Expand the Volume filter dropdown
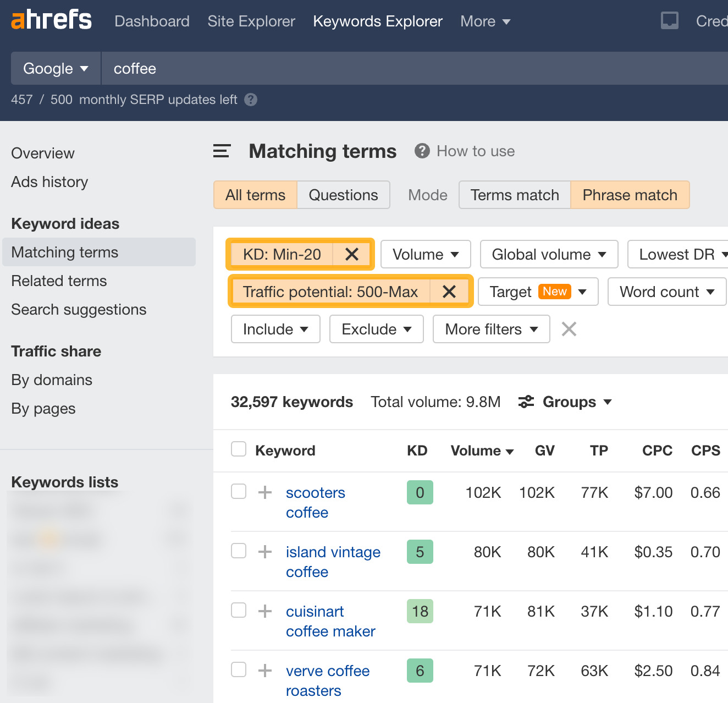The image size is (728, 703). pos(425,254)
